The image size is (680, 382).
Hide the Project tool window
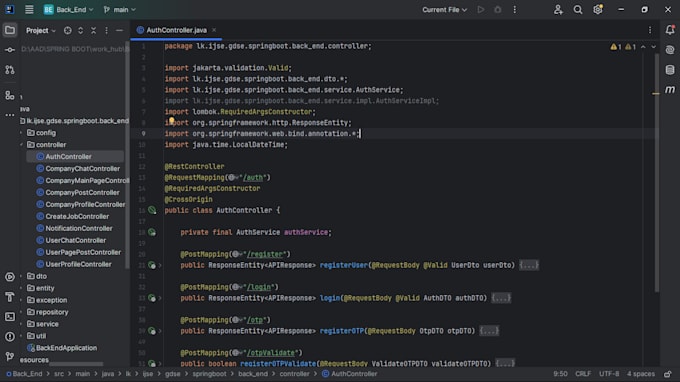[119, 30]
